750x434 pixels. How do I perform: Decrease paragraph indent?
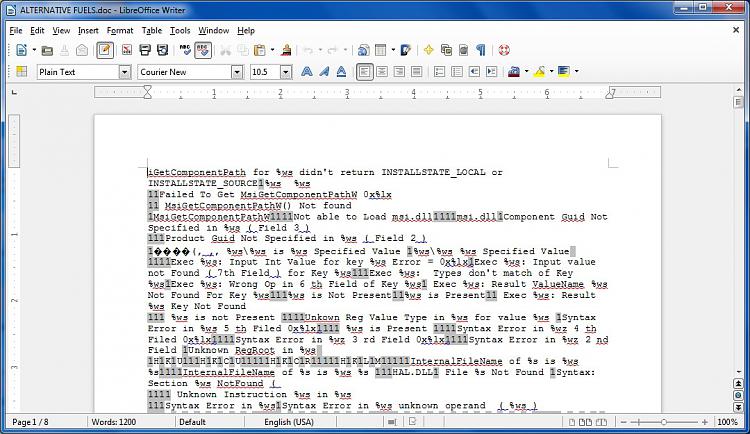click(474, 72)
